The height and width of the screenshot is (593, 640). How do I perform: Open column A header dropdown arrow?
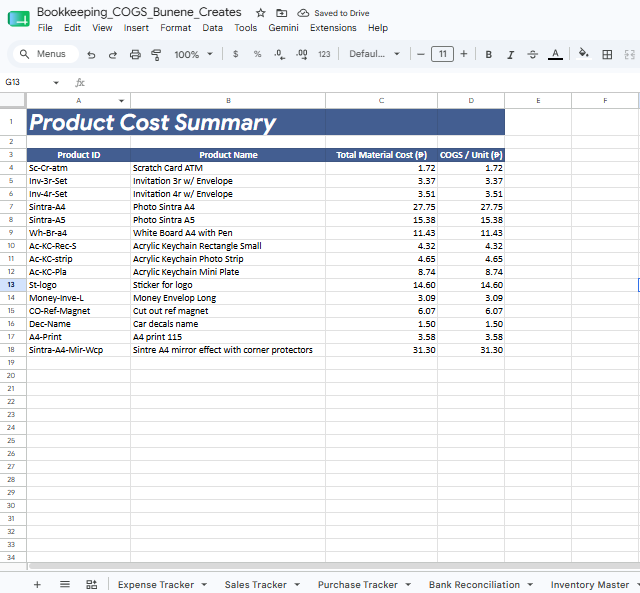point(121,101)
